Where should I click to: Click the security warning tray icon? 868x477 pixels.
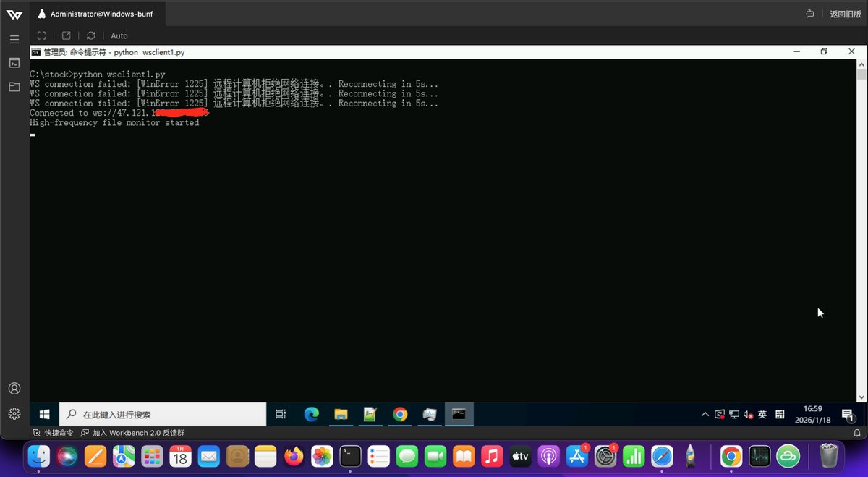coord(719,414)
